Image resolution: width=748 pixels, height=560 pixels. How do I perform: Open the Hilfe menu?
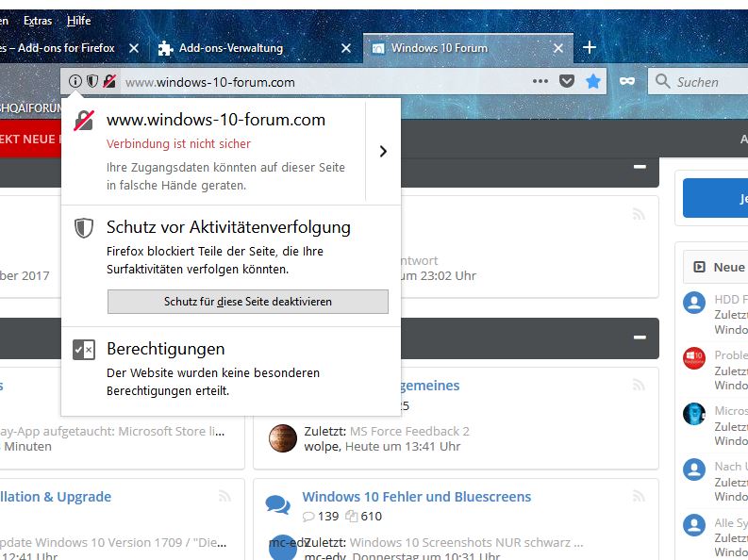coord(78,21)
